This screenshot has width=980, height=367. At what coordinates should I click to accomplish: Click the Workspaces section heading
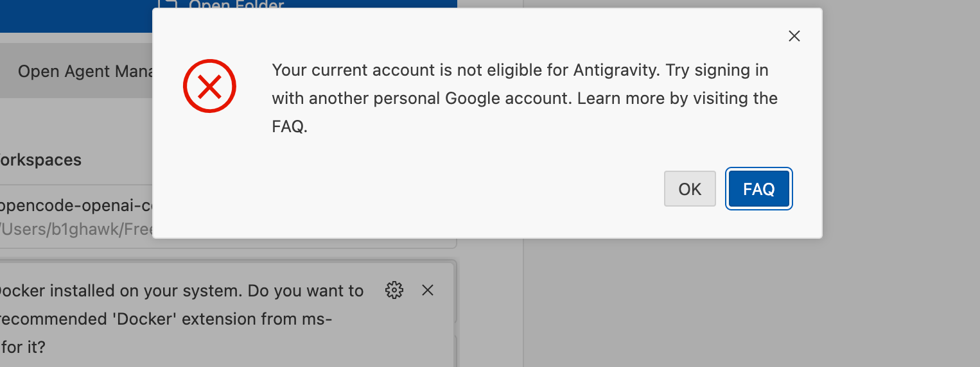click(40, 159)
